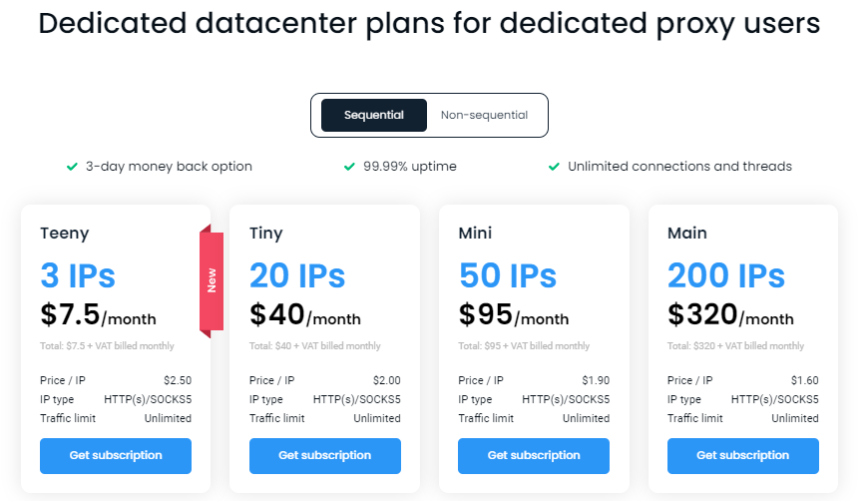
Task: Click the 3-day money back option text
Action: click(169, 167)
